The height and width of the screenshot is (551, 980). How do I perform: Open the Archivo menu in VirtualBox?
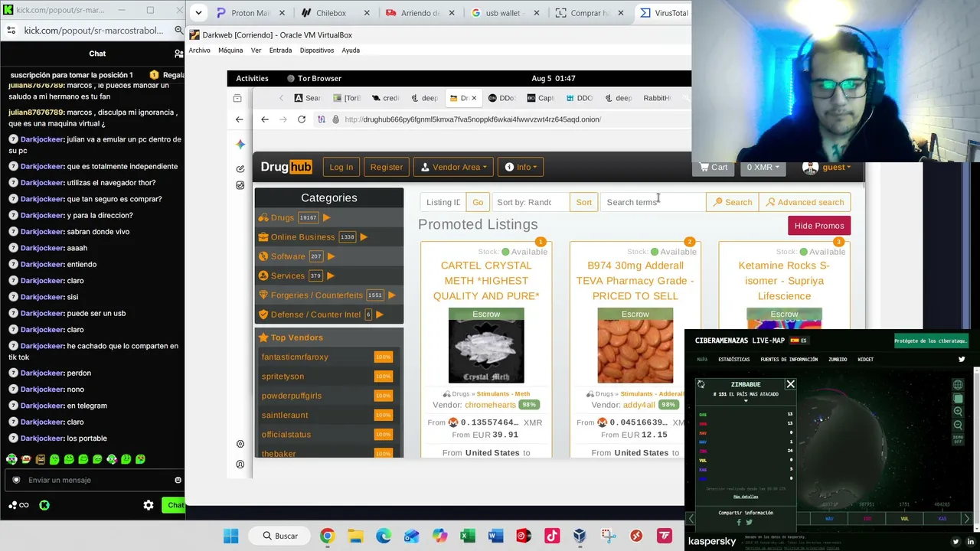coord(199,51)
